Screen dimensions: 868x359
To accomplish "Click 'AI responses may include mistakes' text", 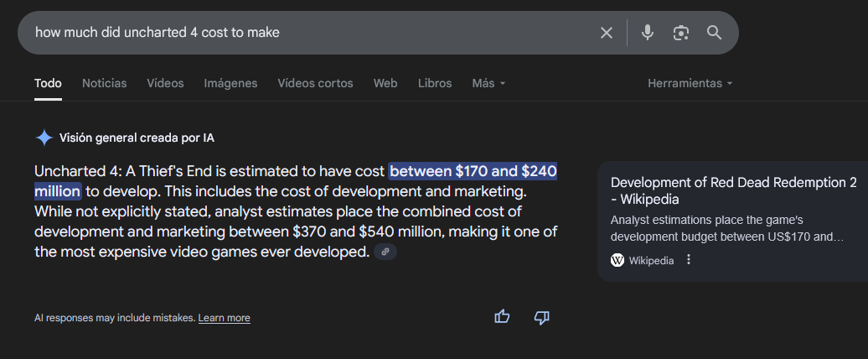I will pyautogui.click(x=115, y=318).
